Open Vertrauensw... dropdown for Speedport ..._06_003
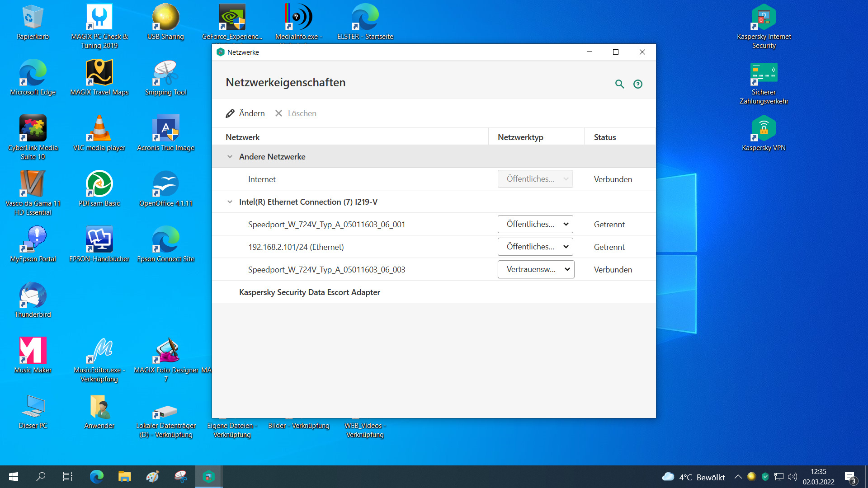 pos(536,269)
